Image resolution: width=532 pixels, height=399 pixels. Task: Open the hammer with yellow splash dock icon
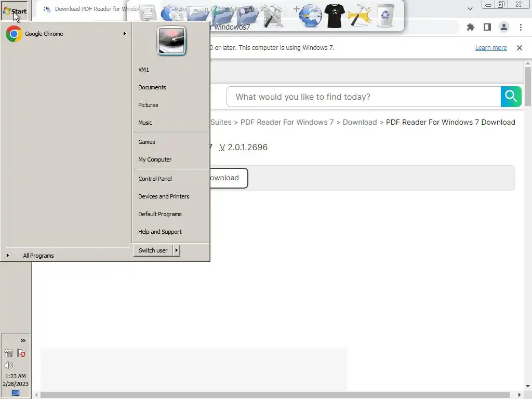(360, 16)
